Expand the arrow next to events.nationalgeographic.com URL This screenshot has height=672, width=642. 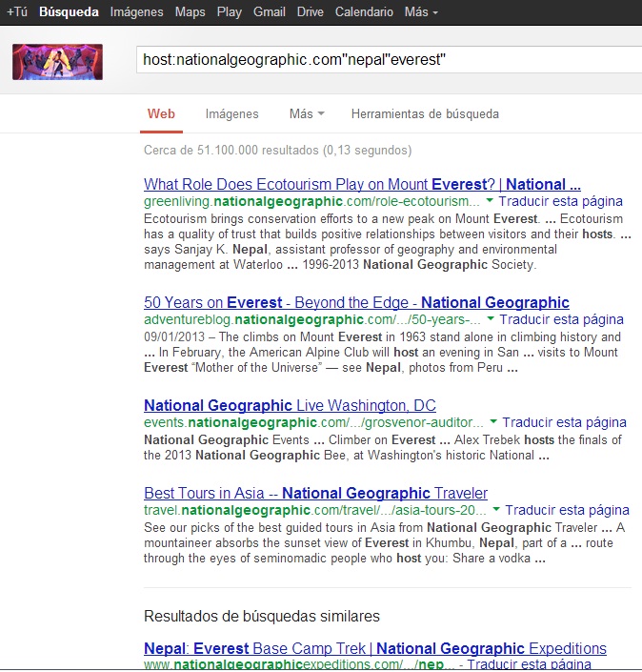(x=493, y=421)
